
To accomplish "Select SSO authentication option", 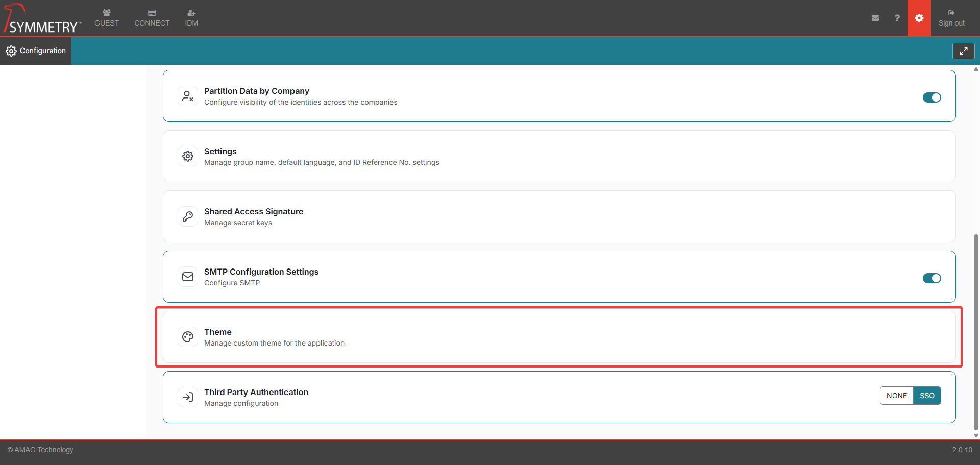I will coord(927,396).
